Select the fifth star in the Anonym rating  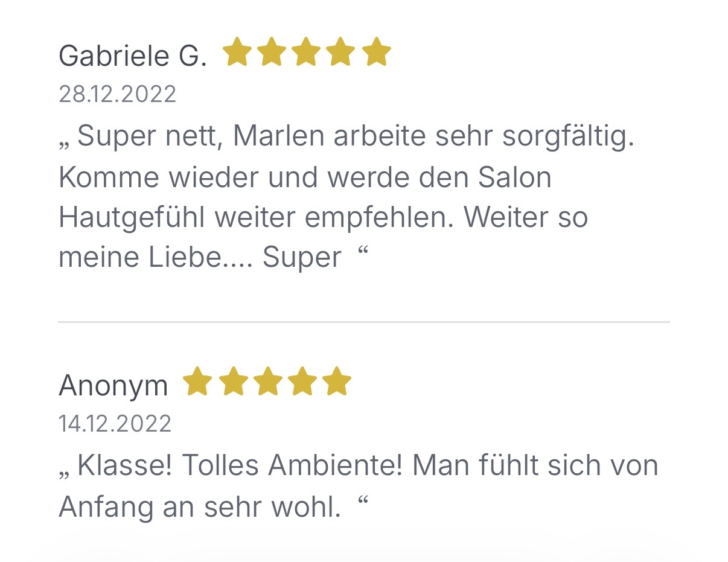(337, 382)
